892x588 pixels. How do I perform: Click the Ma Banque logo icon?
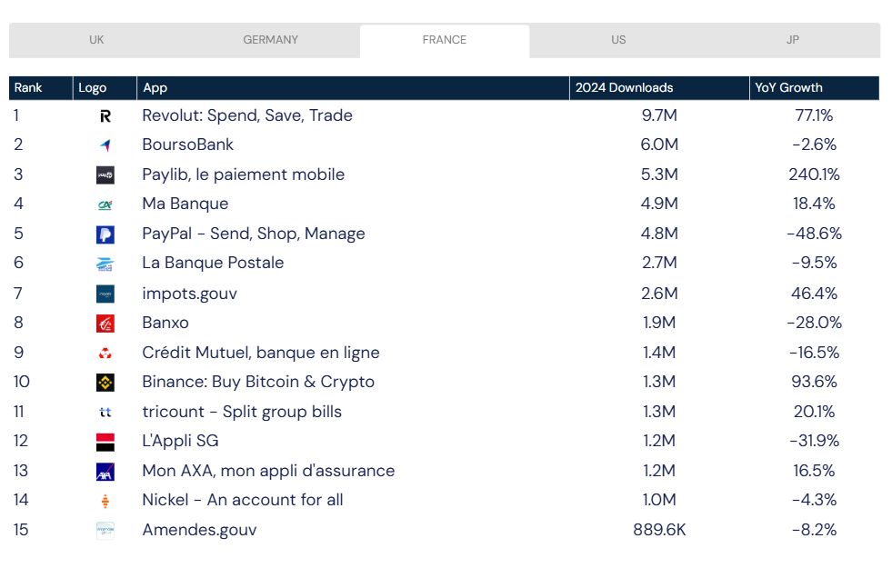(x=105, y=204)
